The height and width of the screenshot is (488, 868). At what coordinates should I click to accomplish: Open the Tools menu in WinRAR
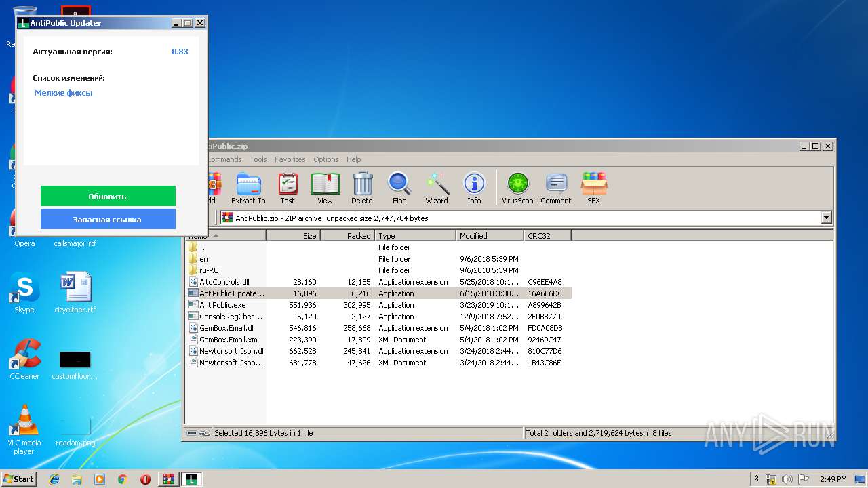tap(258, 159)
